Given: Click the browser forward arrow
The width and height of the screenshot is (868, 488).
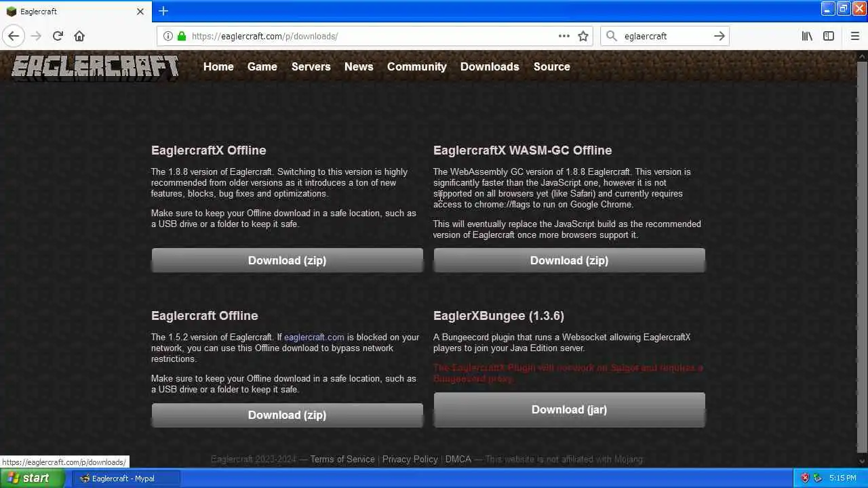Looking at the screenshot, I should pyautogui.click(x=36, y=36).
